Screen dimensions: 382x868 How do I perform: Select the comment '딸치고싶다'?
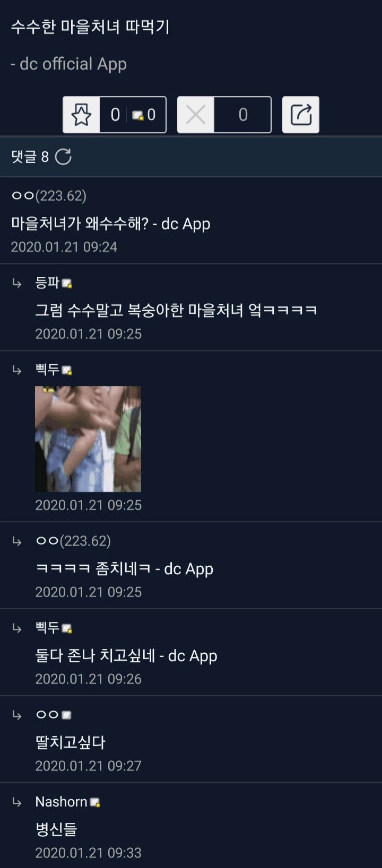click(x=70, y=742)
